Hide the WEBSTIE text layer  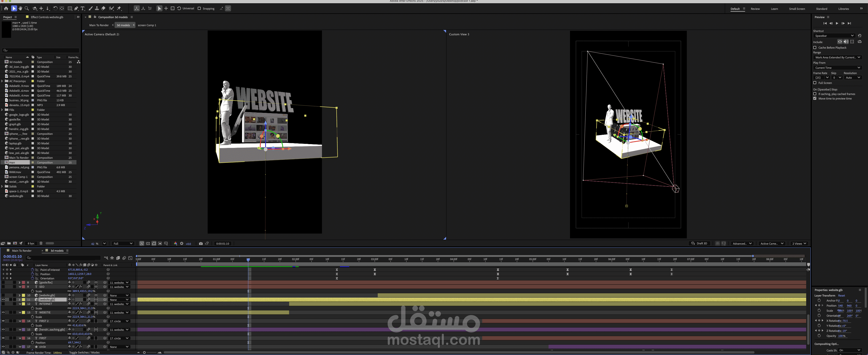3,313
